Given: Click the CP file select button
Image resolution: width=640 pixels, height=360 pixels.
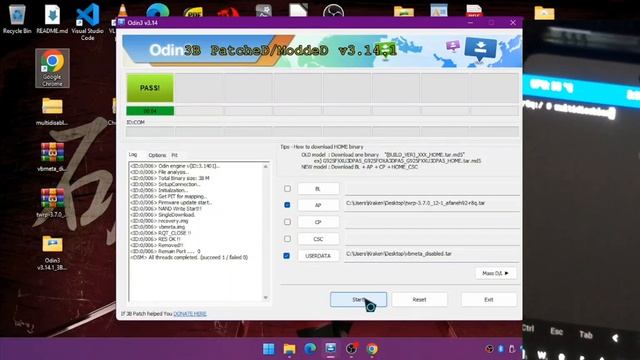Looking at the screenshot, I should point(318,222).
